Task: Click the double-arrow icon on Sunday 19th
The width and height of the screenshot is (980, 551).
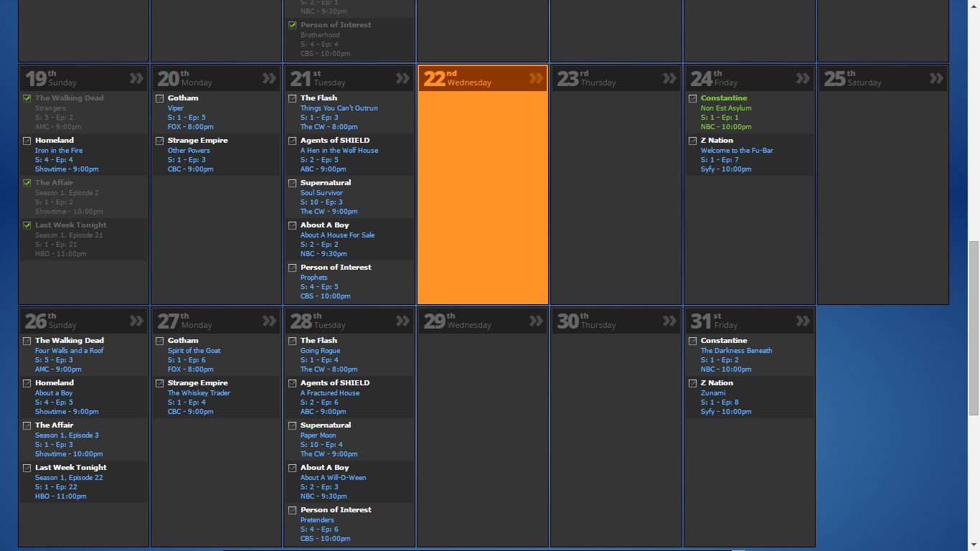Action: (x=136, y=78)
